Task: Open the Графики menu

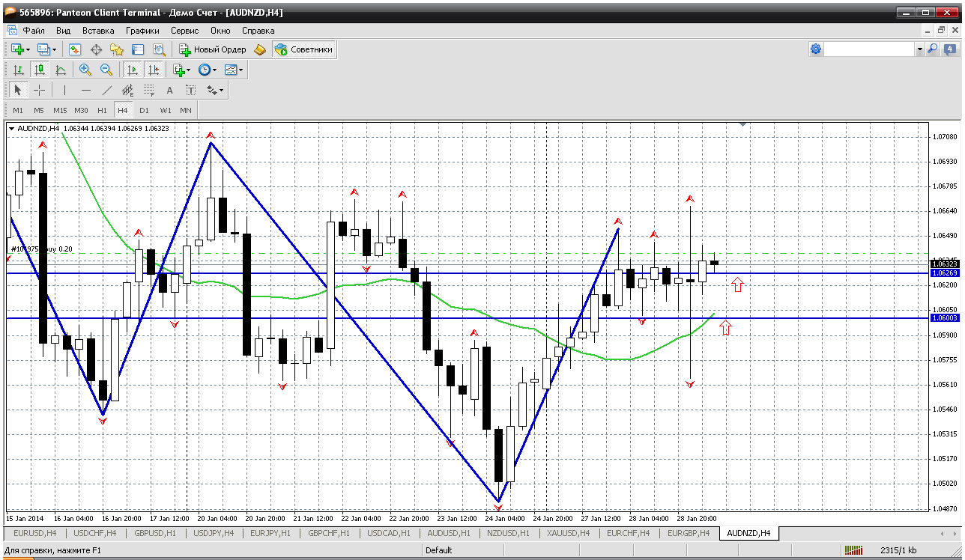Action: [x=142, y=31]
